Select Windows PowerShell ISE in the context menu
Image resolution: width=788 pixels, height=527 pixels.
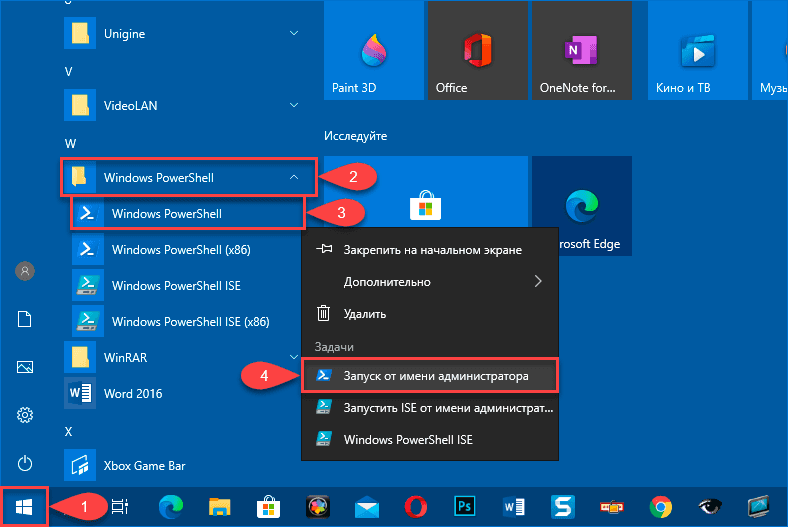pos(430,440)
